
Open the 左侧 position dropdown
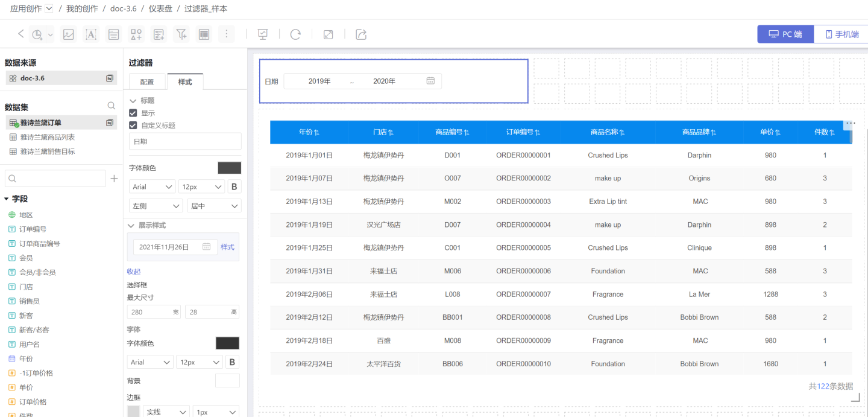point(156,206)
